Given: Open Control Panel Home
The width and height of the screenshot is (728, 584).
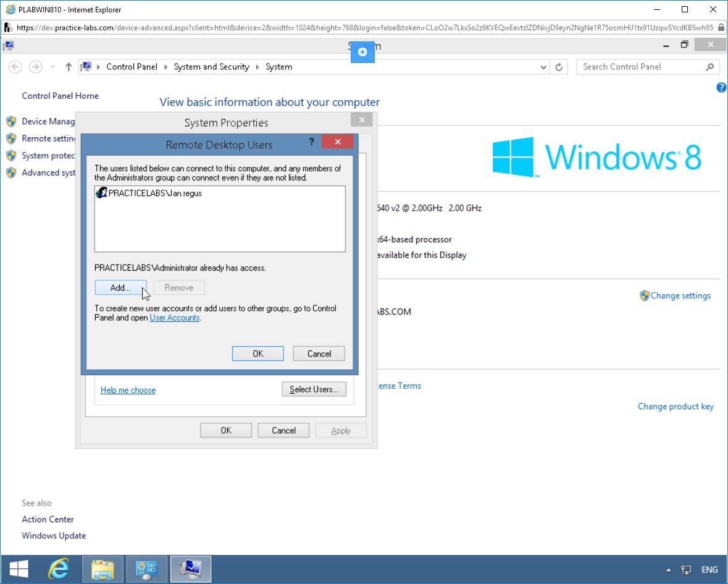Looking at the screenshot, I should click(x=61, y=96).
